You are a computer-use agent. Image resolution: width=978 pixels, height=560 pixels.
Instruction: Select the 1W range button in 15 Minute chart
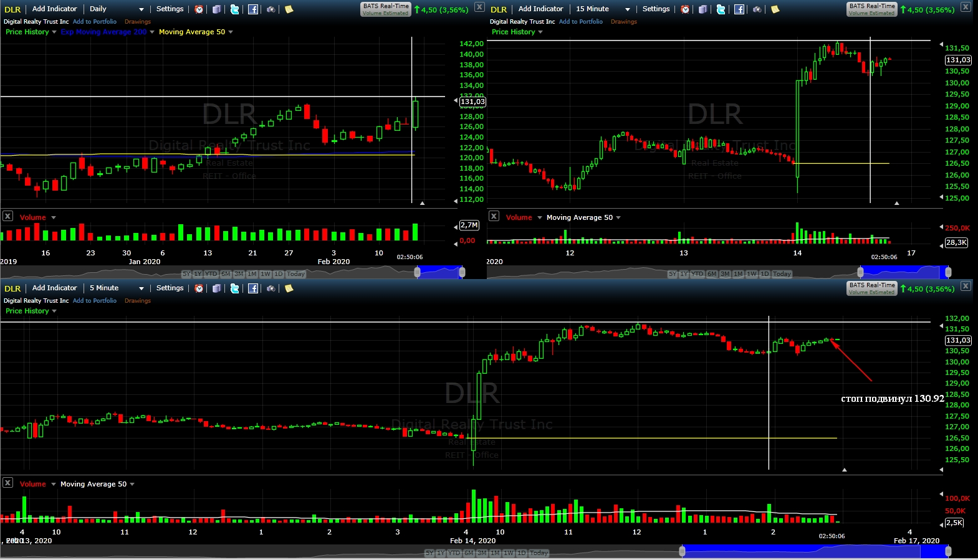[x=752, y=274]
